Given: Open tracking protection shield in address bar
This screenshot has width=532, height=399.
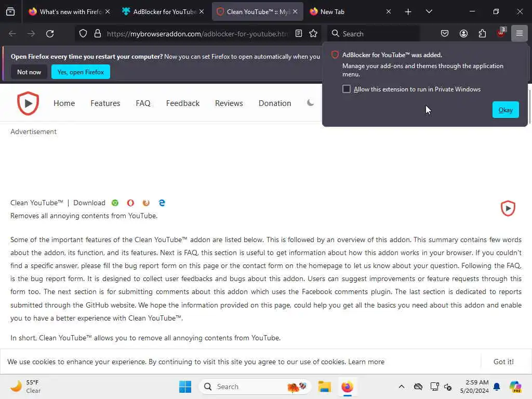Looking at the screenshot, I should [83, 34].
